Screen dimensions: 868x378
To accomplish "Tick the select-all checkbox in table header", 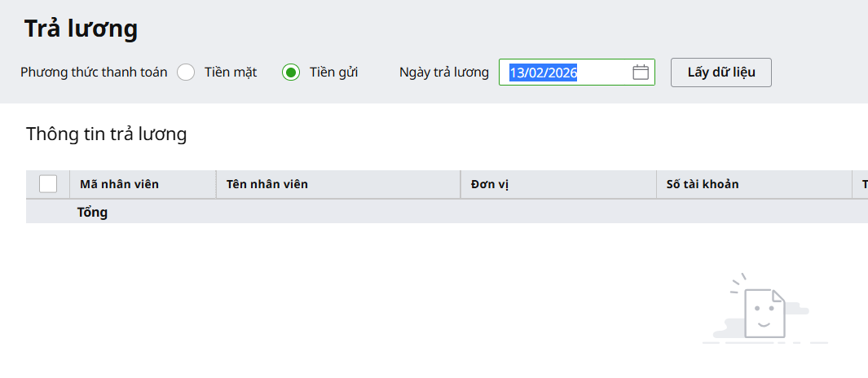I will pos(48,184).
